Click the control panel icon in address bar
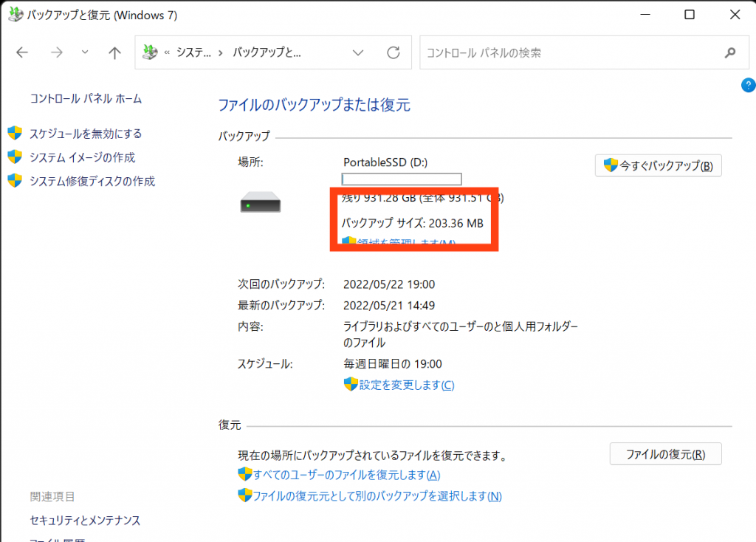The image size is (756, 542). (151, 52)
